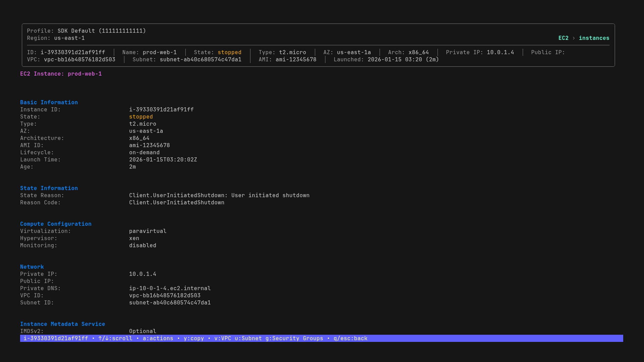The height and width of the screenshot is (362, 644).
Task: Click q/esc:back in the status bar
Action: click(351, 339)
